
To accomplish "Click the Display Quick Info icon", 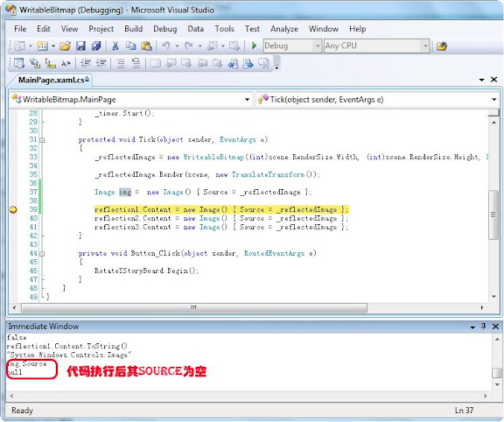I will 50,63.
